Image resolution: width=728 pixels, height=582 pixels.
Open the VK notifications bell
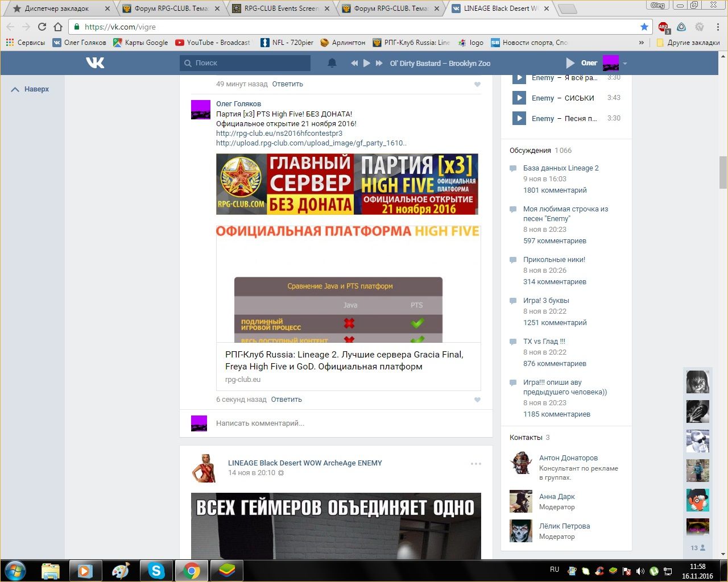pos(332,63)
